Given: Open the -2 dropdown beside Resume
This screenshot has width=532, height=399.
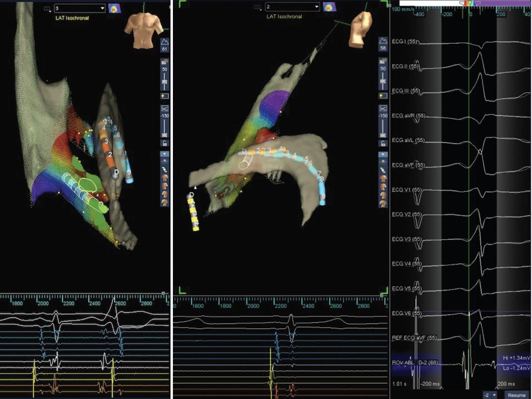Looking at the screenshot, I should click(490, 395).
